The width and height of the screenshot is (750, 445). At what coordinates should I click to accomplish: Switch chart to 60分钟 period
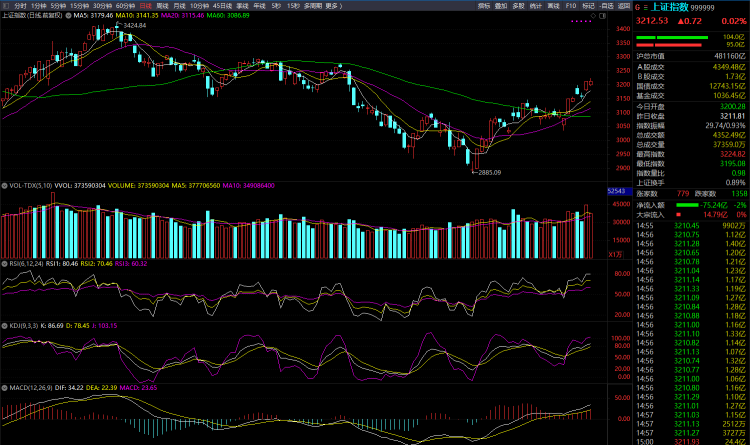tap(125, 6)
